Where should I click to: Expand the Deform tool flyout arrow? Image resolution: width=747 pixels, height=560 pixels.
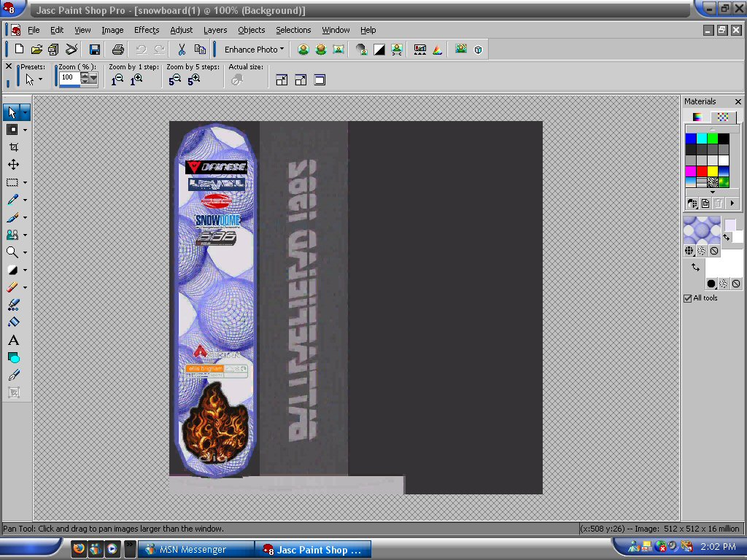(x=26, y=130)
